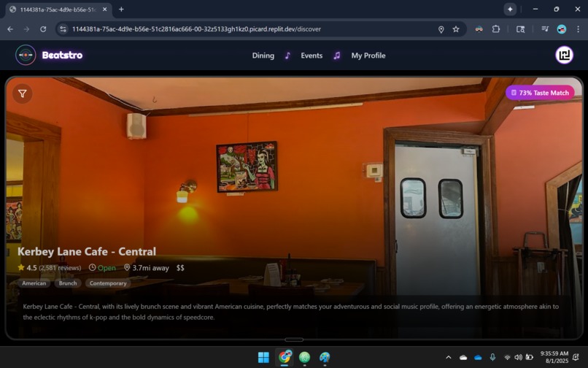The width and height of the screenshot is (588, 368).
Task: Open the Windows Start menu
Action: 263,357
